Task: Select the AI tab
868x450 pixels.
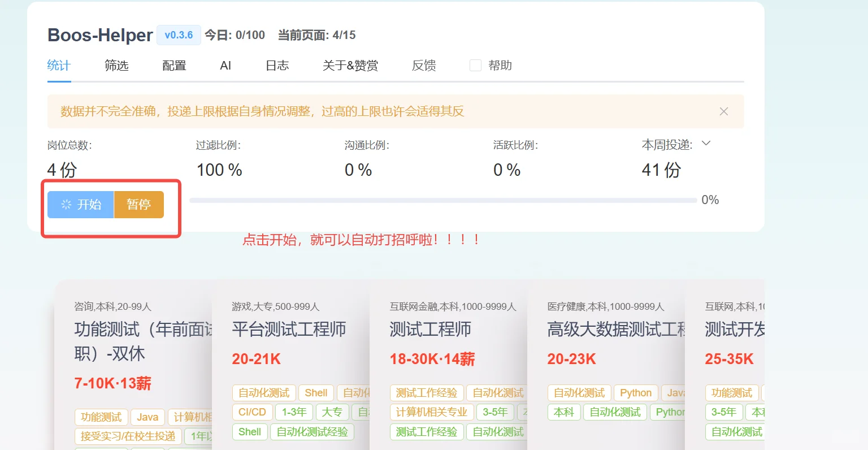Action: 225,65
